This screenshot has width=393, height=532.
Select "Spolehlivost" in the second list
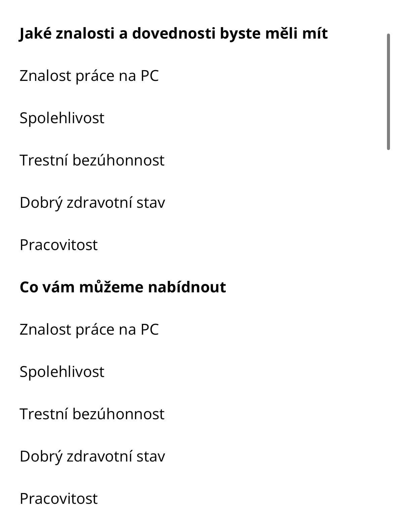tap(62, 372)
